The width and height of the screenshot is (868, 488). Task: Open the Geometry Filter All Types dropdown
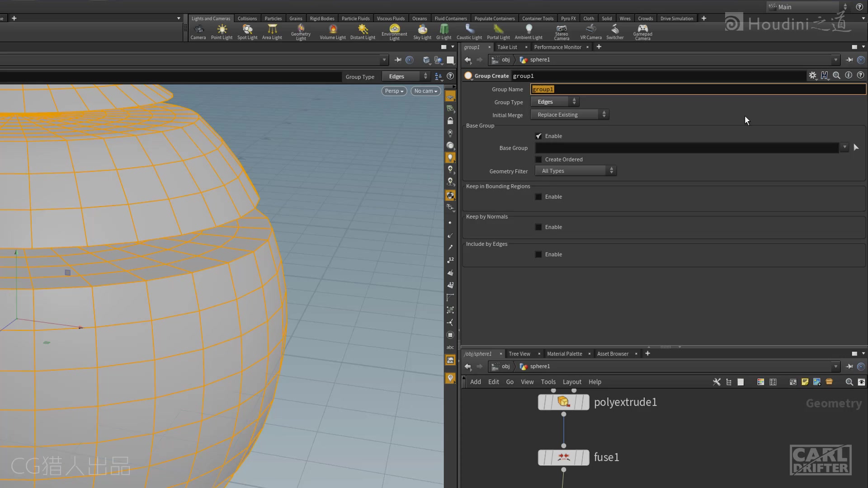pos(576,171)
